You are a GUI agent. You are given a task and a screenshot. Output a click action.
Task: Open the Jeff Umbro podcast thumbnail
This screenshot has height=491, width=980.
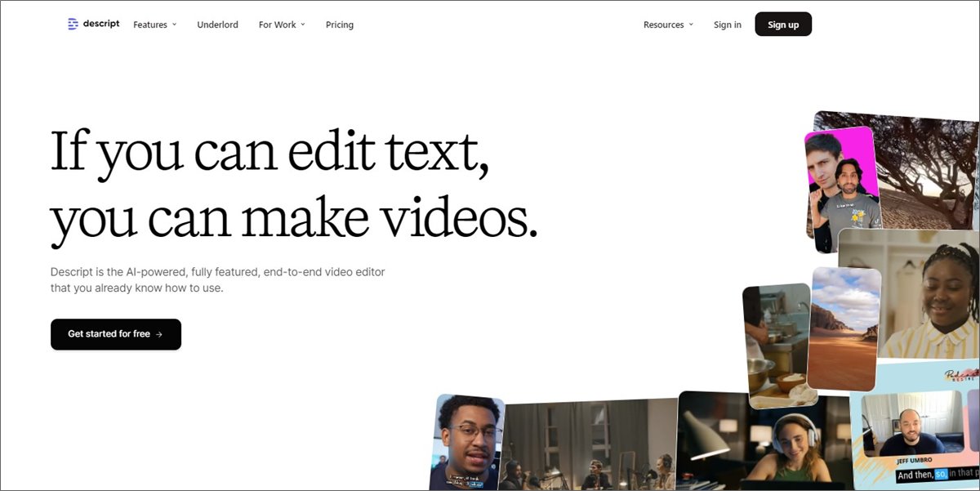[915, 433]
